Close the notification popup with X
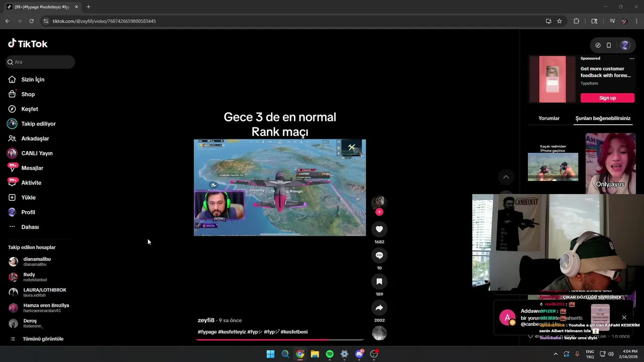 click(624, 318)
